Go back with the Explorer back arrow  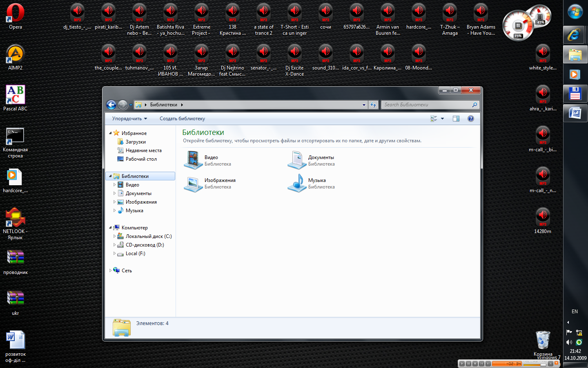pos(111,105)
